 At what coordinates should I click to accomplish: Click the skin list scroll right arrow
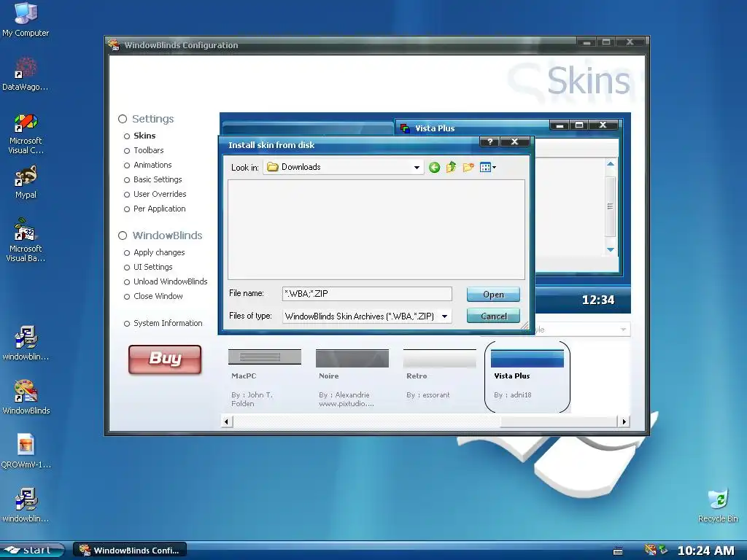point(624,421)
